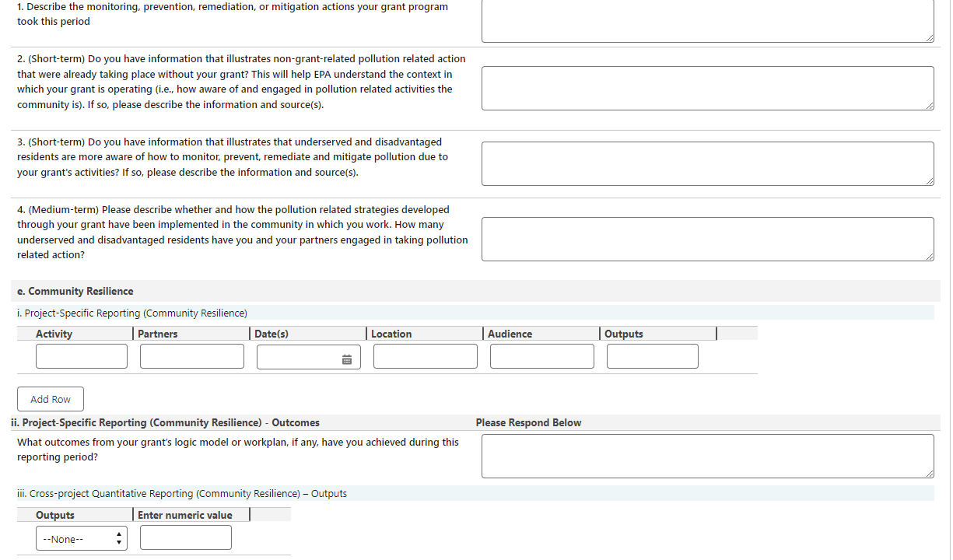Click the Location text field
Viewport: 953px width, 560px height.
click(426, 356)
